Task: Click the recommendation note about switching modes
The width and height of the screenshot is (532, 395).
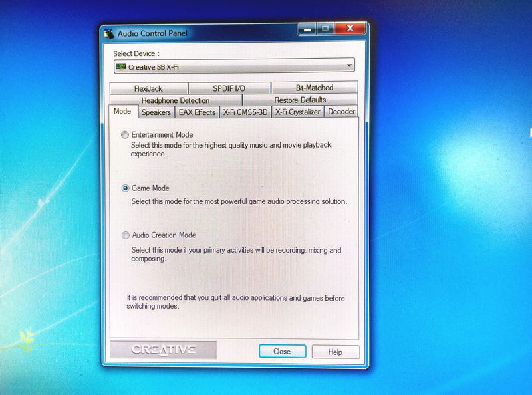Action: coord(235,302)
